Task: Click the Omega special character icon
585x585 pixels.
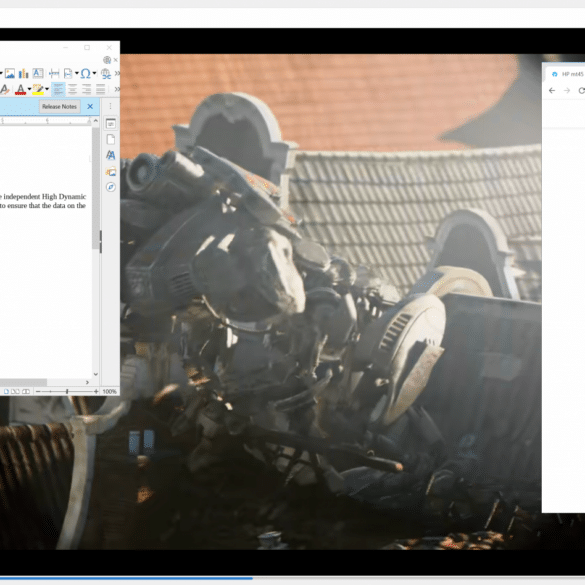Action: click(x=85, y=73)
